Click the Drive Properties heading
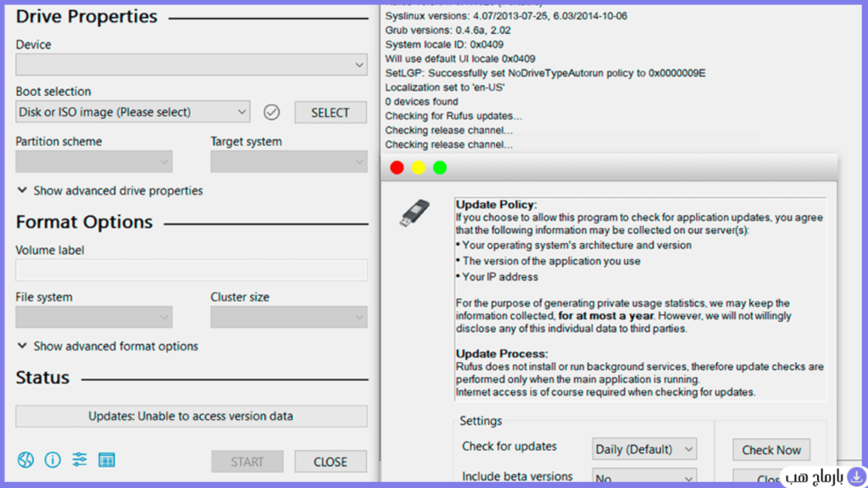 point(86,17)
